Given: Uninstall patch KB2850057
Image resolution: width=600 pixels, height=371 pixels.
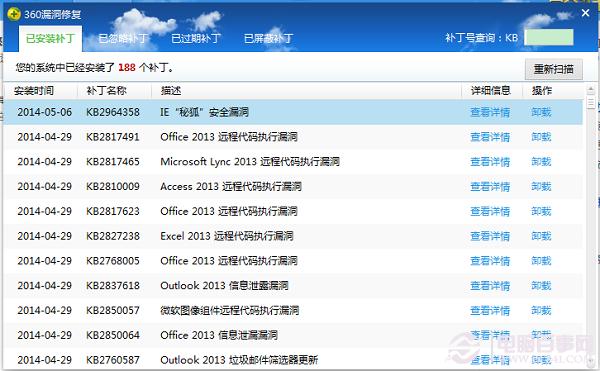Looking at the screenshot, I should tap(541, 311).
